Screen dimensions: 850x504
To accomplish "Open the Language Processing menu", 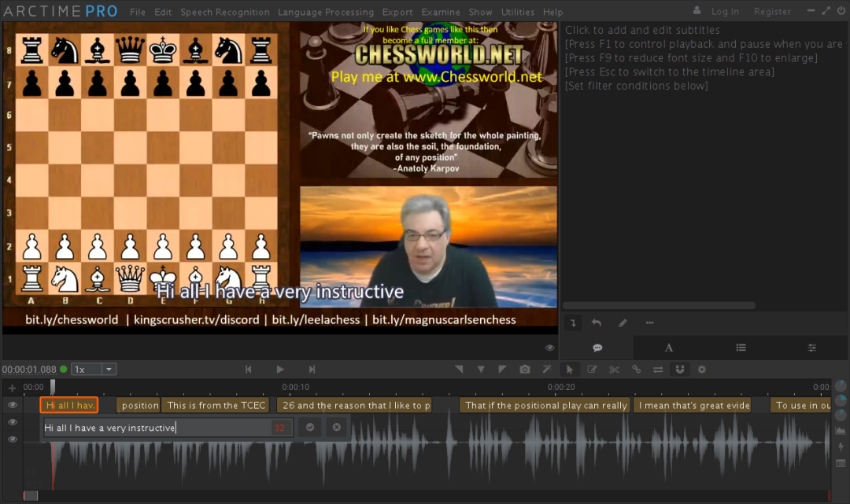I will 326,12.
